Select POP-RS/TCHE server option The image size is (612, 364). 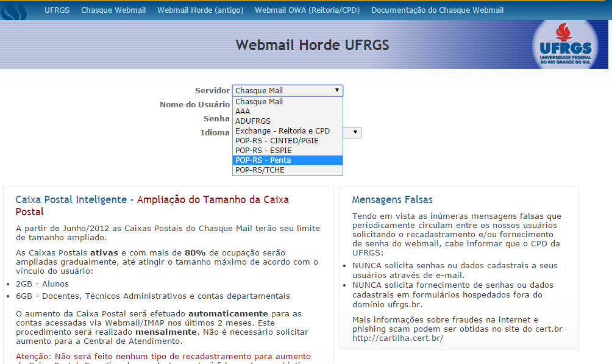(288, 170)
